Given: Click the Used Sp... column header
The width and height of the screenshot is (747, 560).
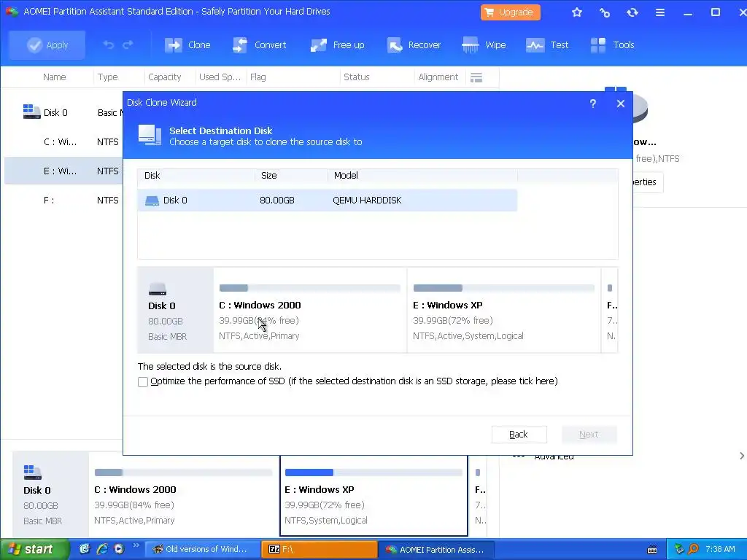Looking at the screenshot, I should click(220, 77).
